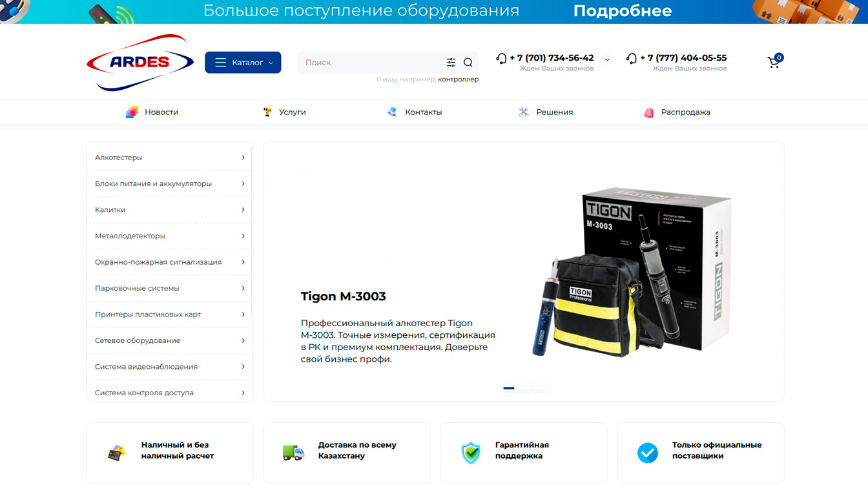The height and width of the screenshot is (496, 868).
Task: Click the Услуги trophy icon
Action: [267, 112]
